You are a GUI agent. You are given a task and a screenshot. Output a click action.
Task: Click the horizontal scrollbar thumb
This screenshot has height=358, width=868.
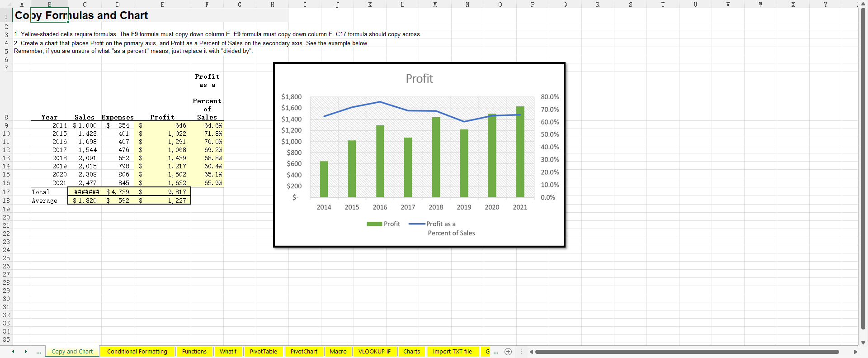pyautogui.click(x=687, y=352)
